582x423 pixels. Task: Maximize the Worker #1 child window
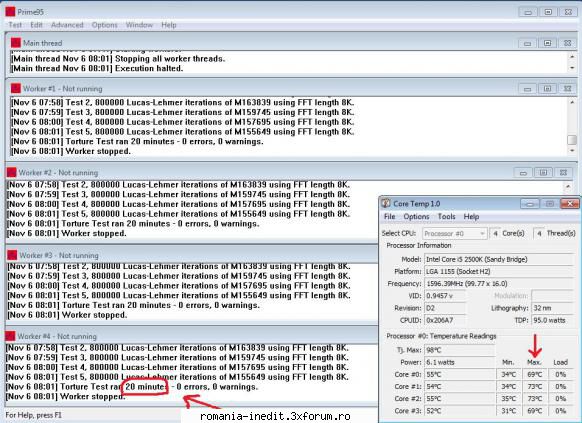click(x=547, y=89)
